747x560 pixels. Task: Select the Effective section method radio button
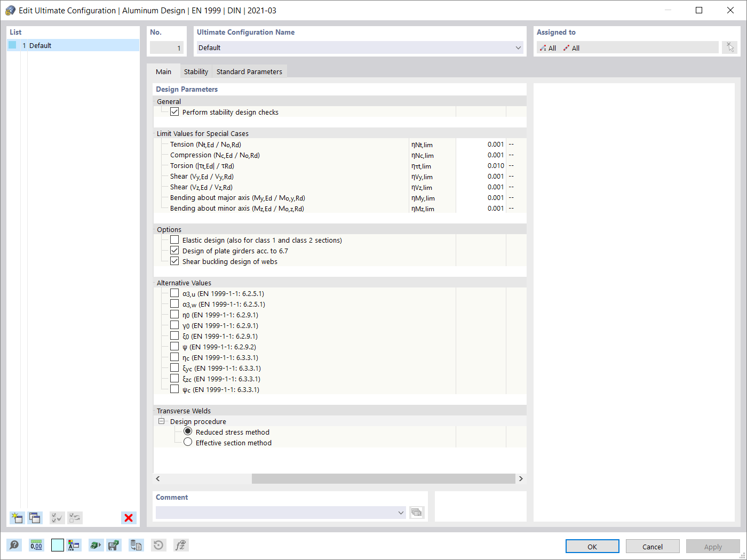[188, 442]
